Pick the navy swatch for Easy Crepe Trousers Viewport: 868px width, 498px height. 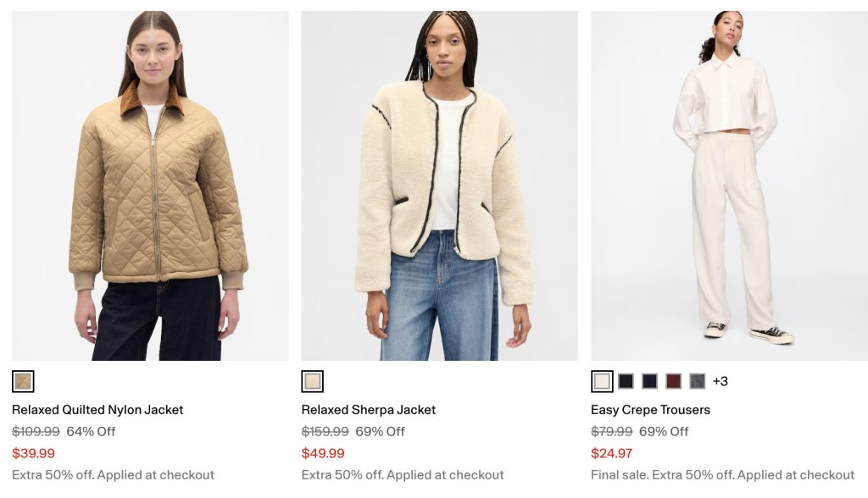click(650, 381)
